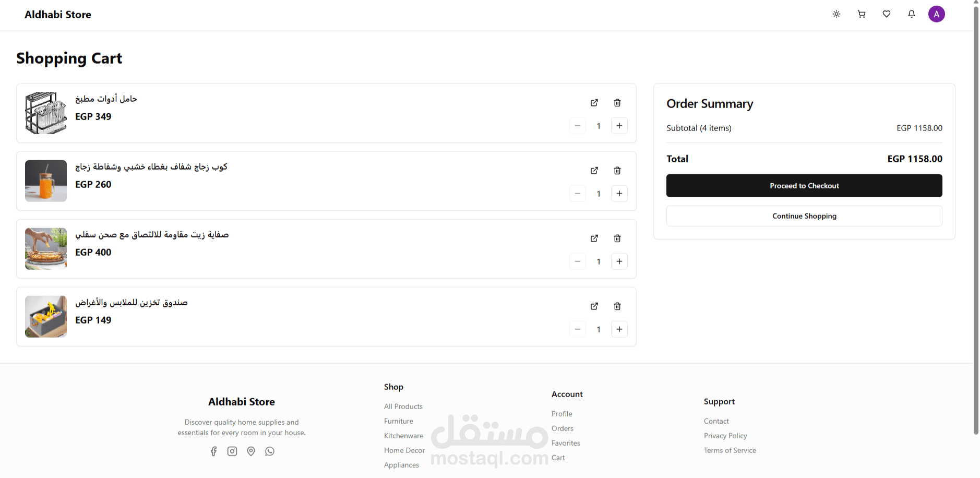Open the cart icon in header
This screenshot has width=980, height=478.
pyautogui.click(x=862, y=14)
